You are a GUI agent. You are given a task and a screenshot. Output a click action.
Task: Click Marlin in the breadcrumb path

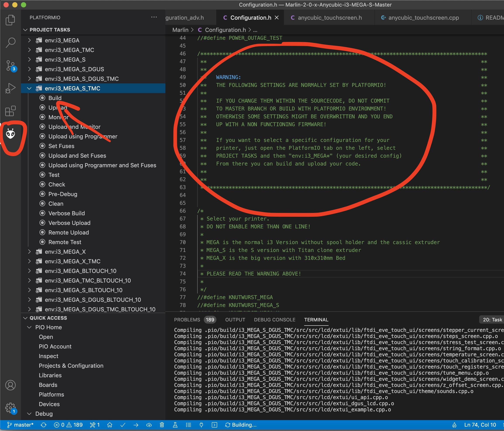point(180,30)
